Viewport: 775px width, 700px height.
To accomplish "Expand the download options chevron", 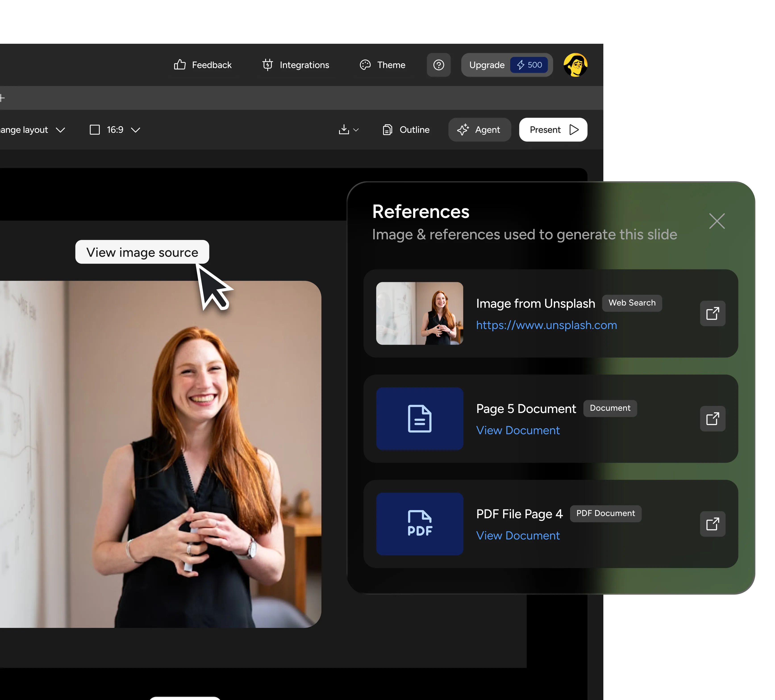I will click(x=356, y=130).
